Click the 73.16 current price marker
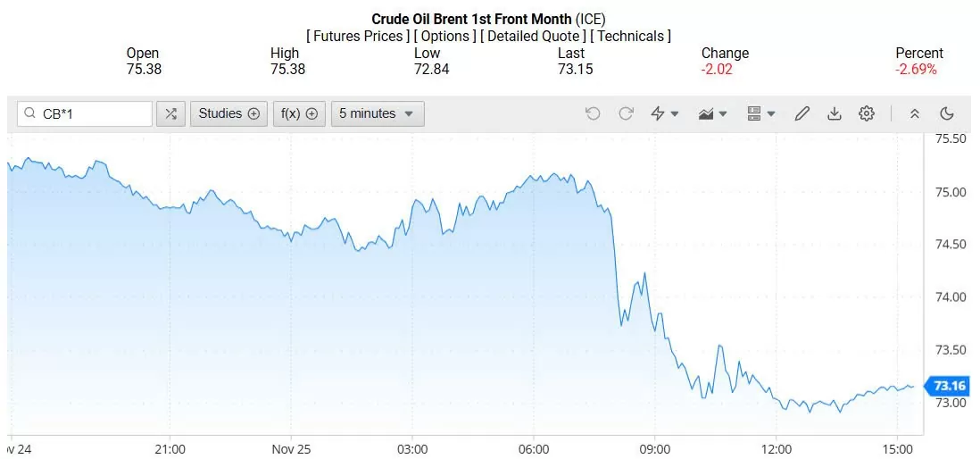Screen dimensions: 980x459 tap(950, 386)
